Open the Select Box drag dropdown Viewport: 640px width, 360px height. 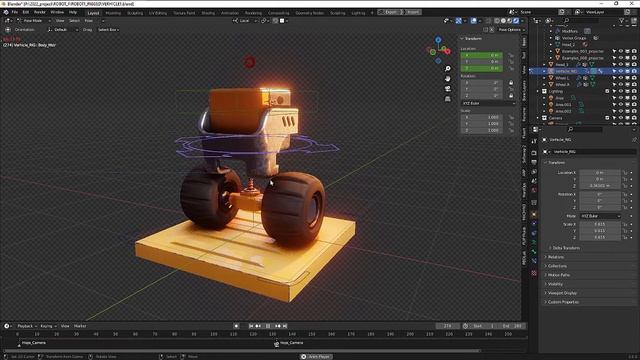click(109, 30)
